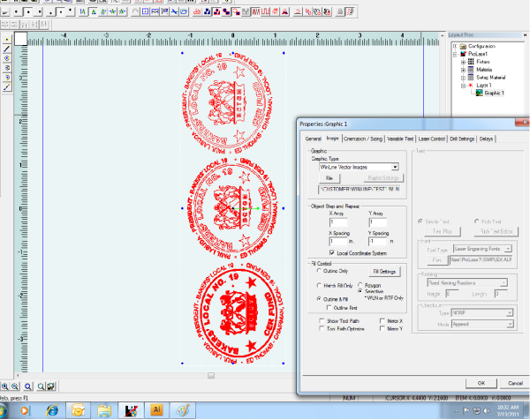Click the volume speaker tray icon
The image size is (530, 420).
click(x=487, y=410)
